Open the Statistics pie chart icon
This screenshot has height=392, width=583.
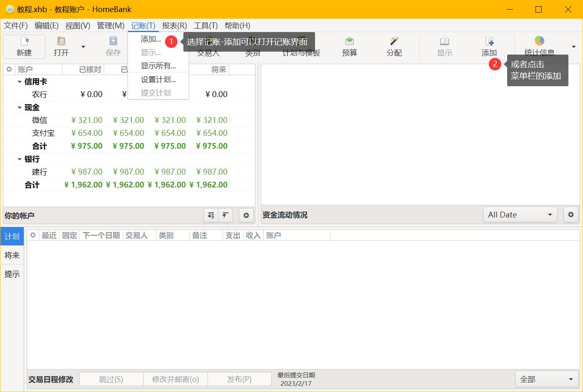pos(539,41)
